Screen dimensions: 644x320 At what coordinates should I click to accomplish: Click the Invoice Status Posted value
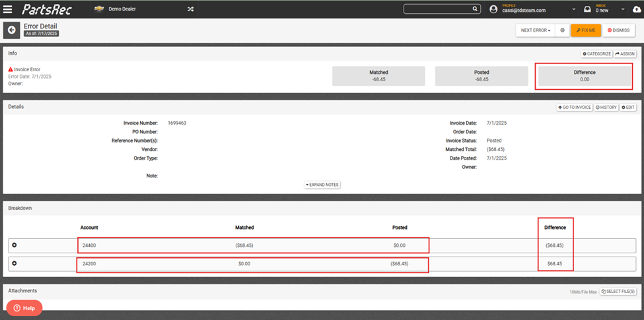pos(493,141)
